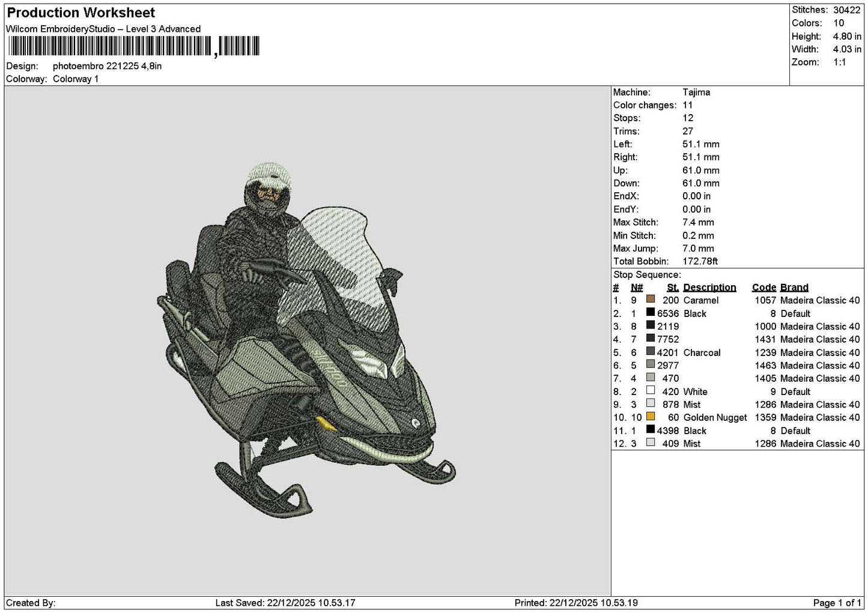This screenshot has width=868, height=613.
Task: Click the Brand column header
Action: coord(794,288)
